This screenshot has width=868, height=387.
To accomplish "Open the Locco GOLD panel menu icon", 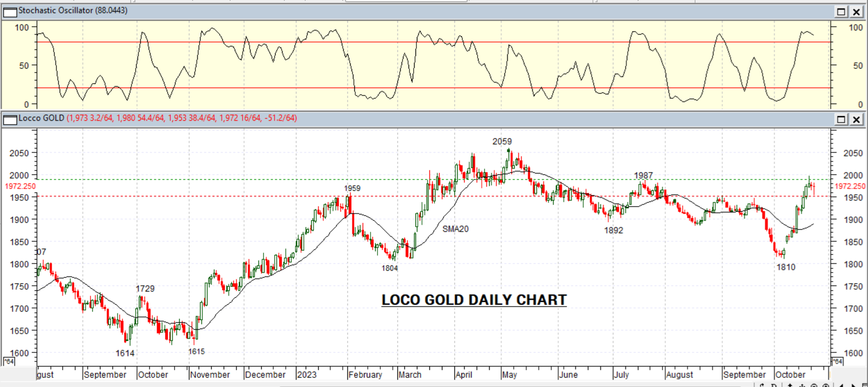I will pyautogui.click(x=10, y=119).
